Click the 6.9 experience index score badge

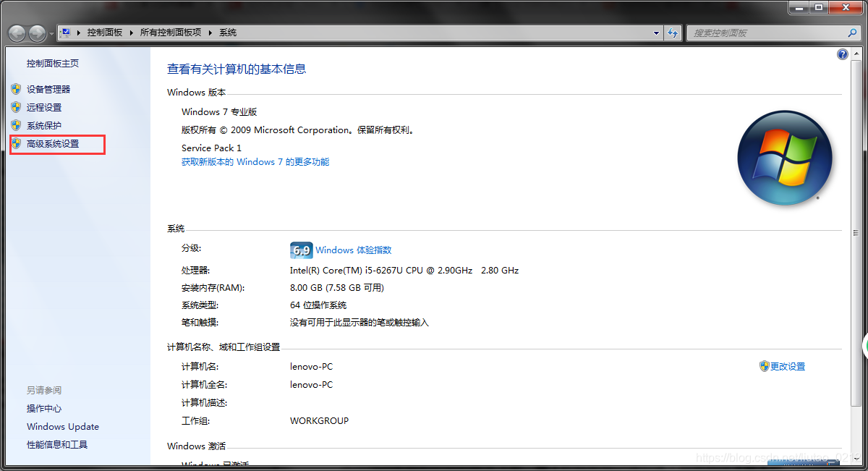click(x=301, y=250)
